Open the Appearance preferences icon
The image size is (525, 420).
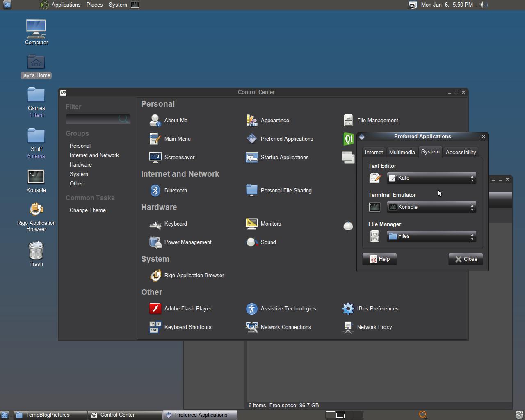[x=251, y=120]
